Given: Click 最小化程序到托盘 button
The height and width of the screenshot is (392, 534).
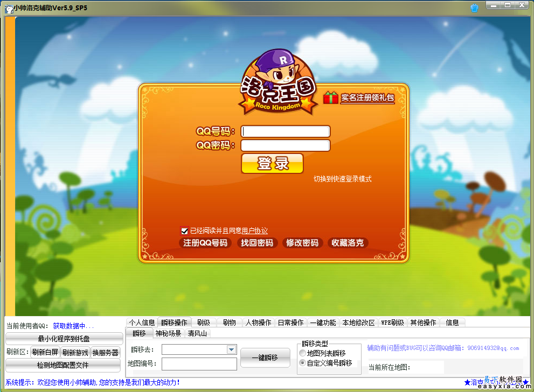Looking at the screenshot, I should coord(64,339).
